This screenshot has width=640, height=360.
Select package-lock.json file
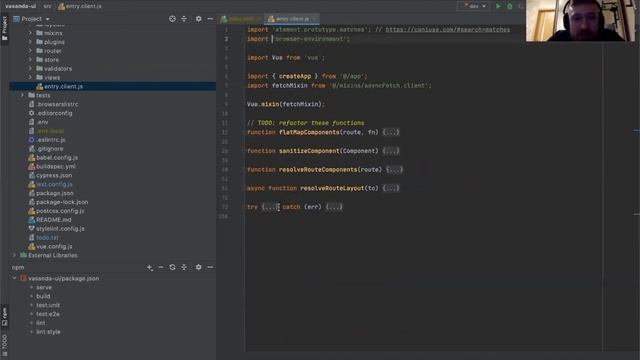[62, 202]
